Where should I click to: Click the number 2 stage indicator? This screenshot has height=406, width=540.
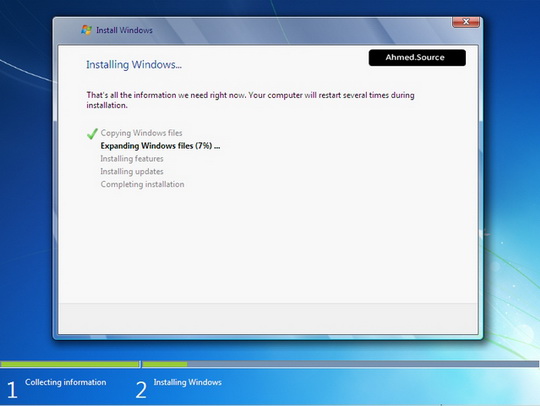tap(141, 390)
